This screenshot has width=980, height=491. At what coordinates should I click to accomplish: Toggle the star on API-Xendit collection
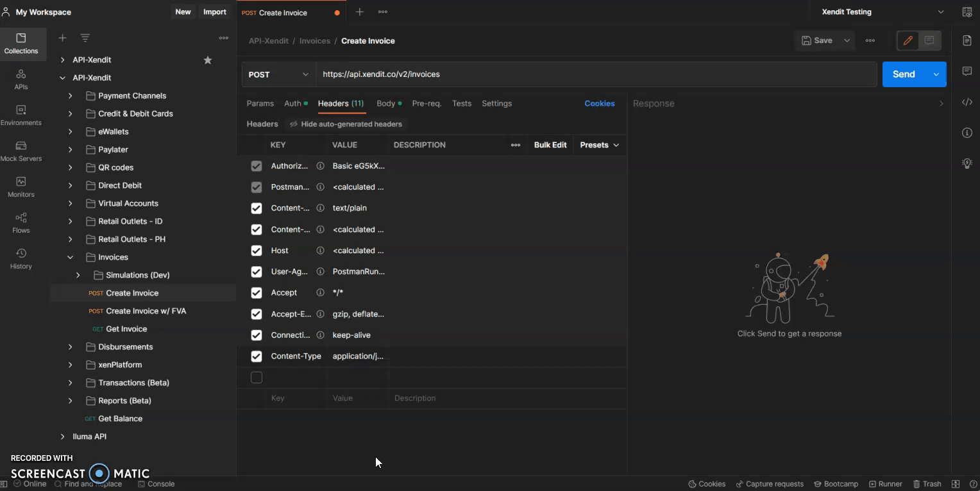click(x=208, y=60)
